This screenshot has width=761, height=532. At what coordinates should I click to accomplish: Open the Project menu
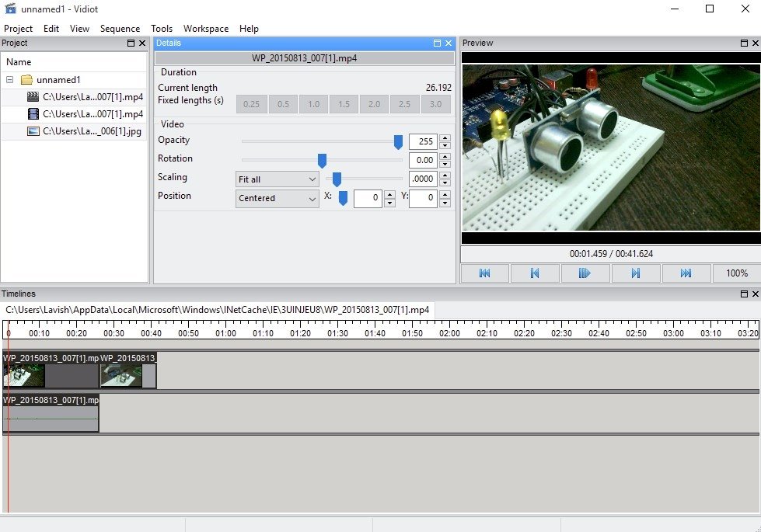(19, 29)
